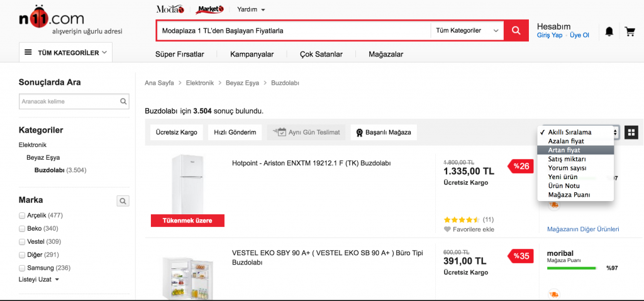Check the Samsung brand checkbox
This screenshot has height=301, width=644.
22,268
